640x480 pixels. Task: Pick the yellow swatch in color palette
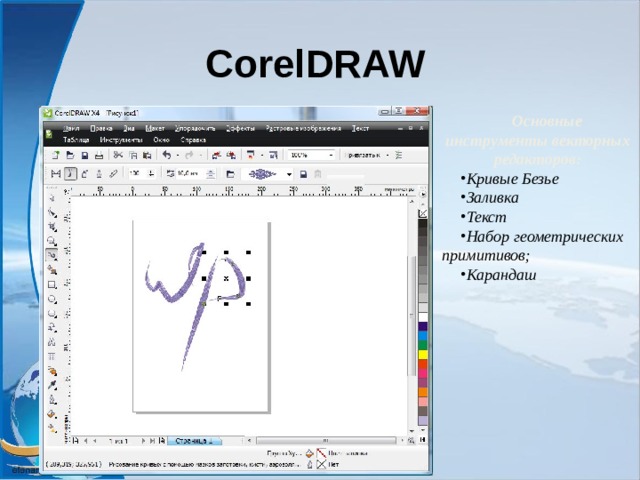tap(423, 353)
